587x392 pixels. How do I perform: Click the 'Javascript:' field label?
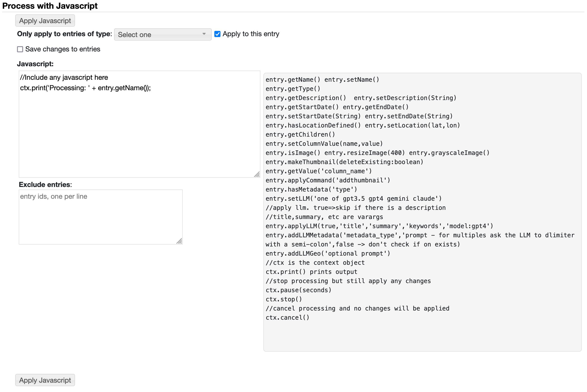35,64
